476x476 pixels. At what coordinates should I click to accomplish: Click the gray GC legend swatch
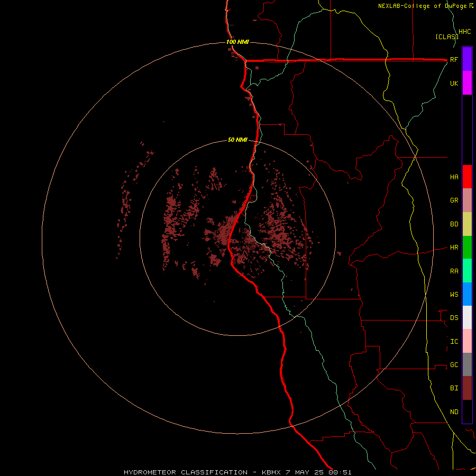tap(467, 364)
